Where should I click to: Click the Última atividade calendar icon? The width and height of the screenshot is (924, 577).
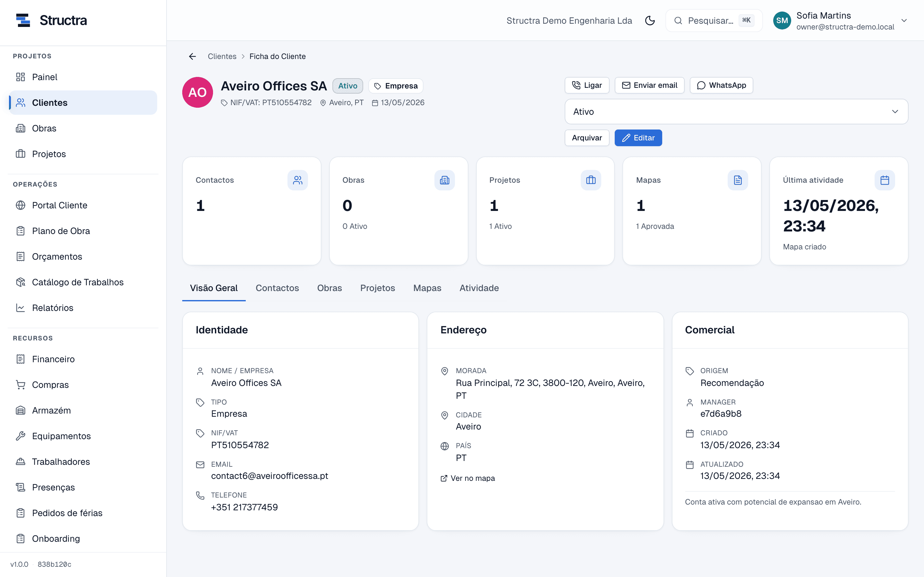tap(885, 180)
